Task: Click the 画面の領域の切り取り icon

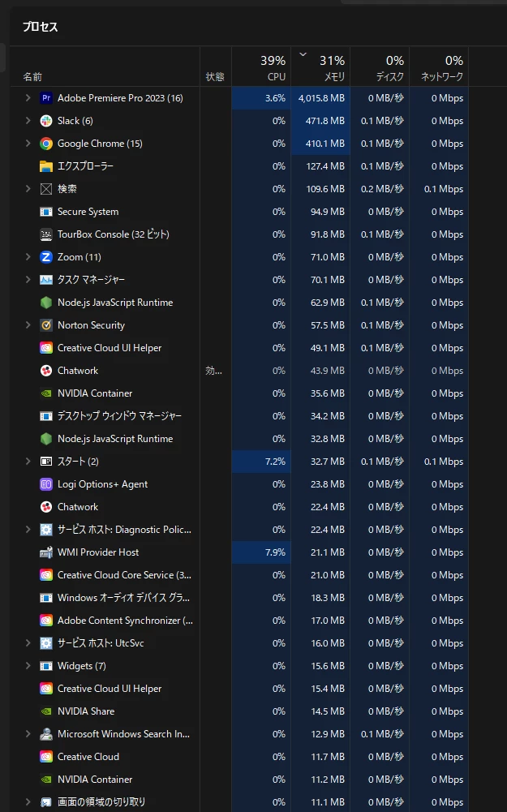Action: pyautogui.click(x=46, y=802)
